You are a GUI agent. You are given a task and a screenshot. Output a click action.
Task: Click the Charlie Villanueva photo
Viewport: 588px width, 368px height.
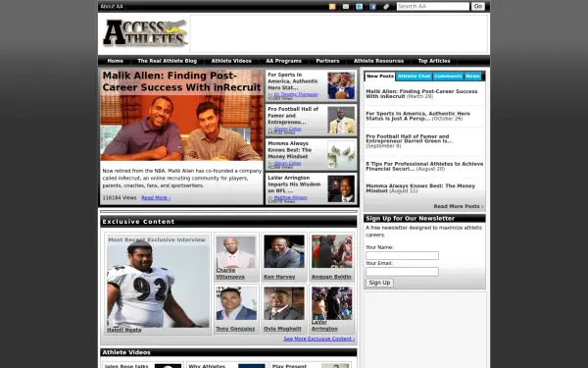coord(236,251)
